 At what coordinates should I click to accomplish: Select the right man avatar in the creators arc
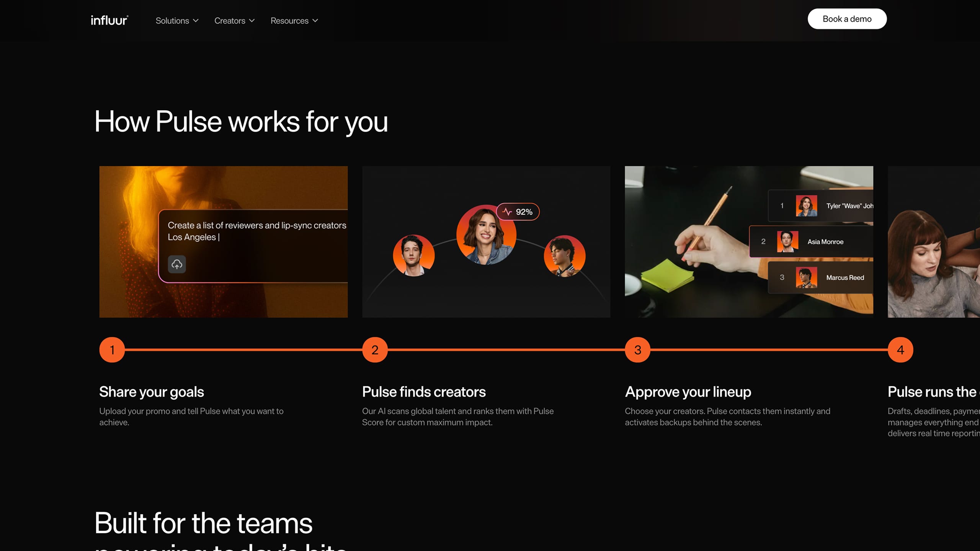coord(565,256)
